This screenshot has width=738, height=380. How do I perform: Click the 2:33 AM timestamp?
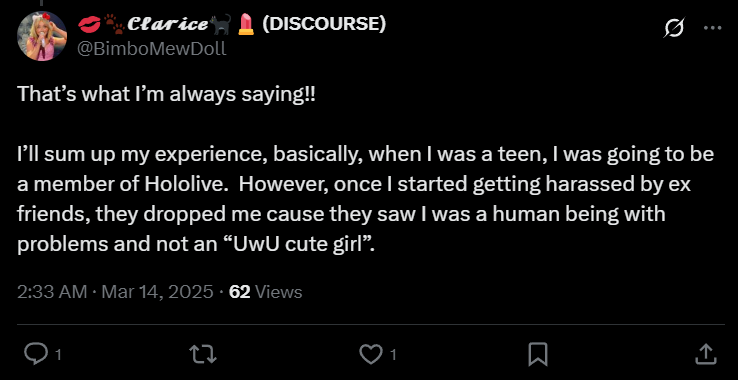coord(52,292)
